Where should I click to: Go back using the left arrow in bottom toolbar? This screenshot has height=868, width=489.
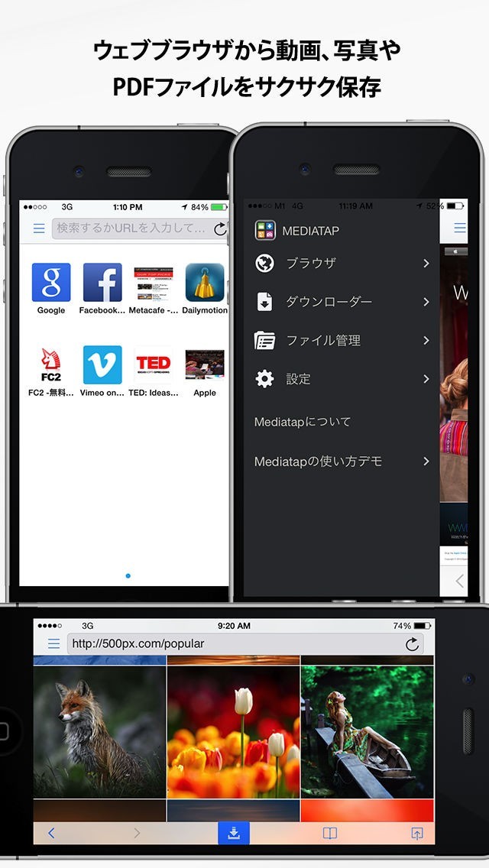pos(51,833)
